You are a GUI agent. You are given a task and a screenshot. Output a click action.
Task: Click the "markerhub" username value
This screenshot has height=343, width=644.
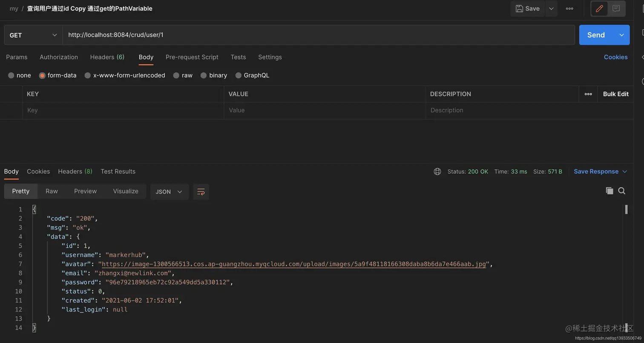tap(125, 255)
